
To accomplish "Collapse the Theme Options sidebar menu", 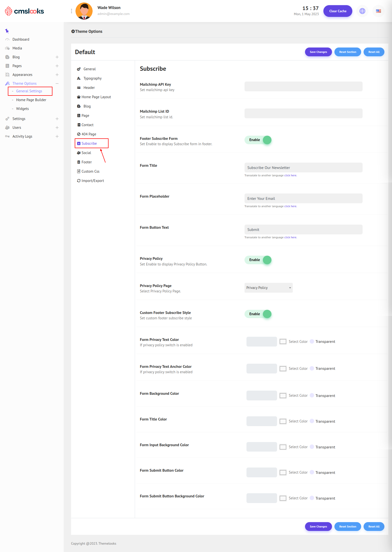I will coord(57,84).
